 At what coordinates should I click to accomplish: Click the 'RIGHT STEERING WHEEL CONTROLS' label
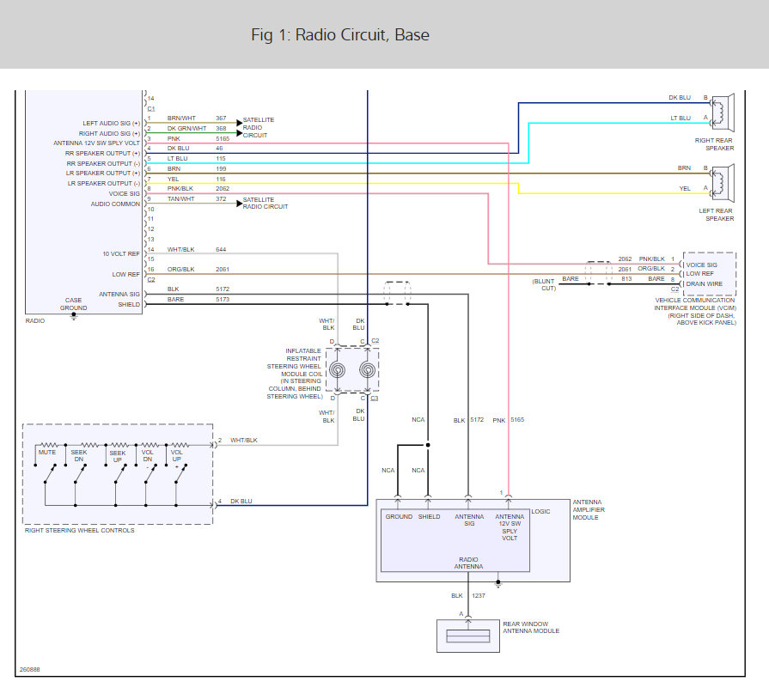point(79,531)
